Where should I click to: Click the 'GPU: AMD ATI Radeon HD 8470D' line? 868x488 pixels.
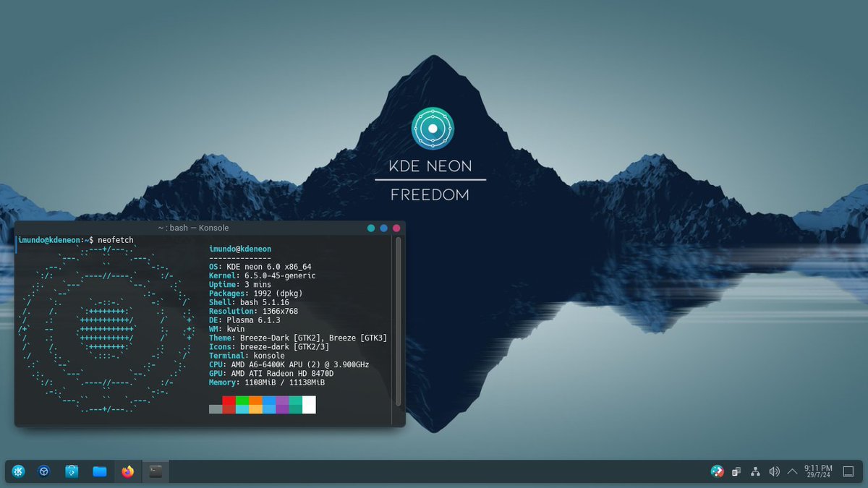pos(271,374)
